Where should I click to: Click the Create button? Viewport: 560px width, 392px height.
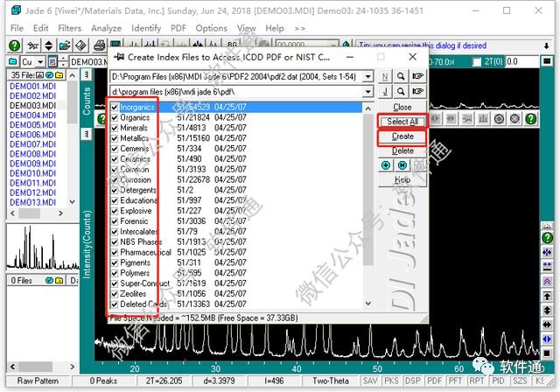tap(402, 136)
